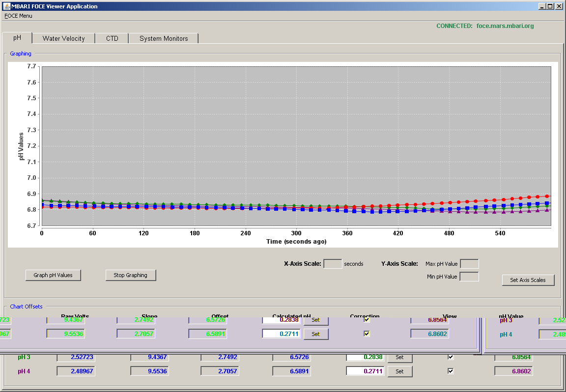Viewport: 566px width, 392px height.
Task: Click the X-Axis Scale seconds field
Action: pyautogui.click(x=333, y=263)
